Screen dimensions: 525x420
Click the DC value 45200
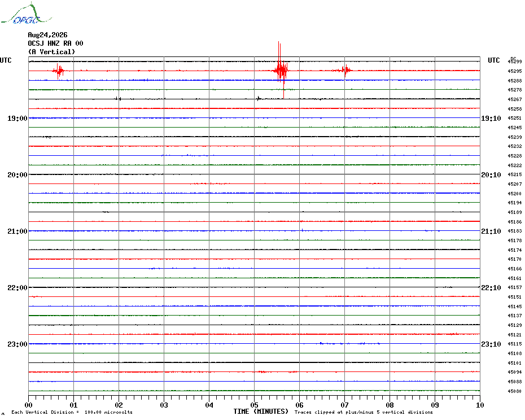click(515, 194)
